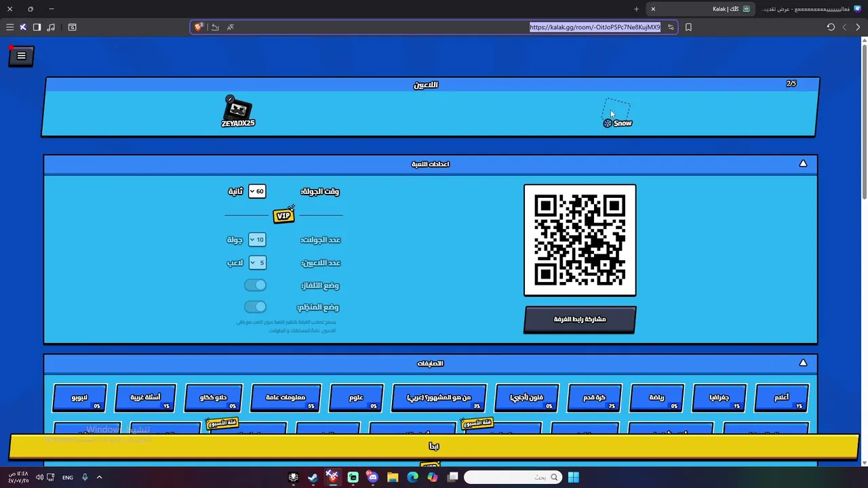Screen dimensions: 868x488
Task: Click the مشاركة رابط الغرفة button
Action: pyautogui.click(x=580, y=319)
